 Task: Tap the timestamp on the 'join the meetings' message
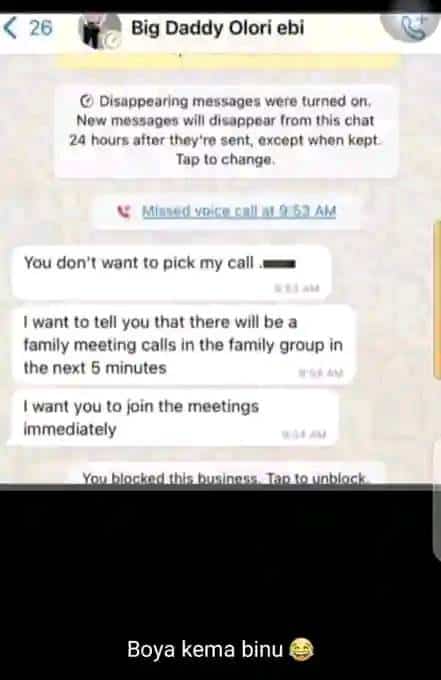tap(304, 434)
